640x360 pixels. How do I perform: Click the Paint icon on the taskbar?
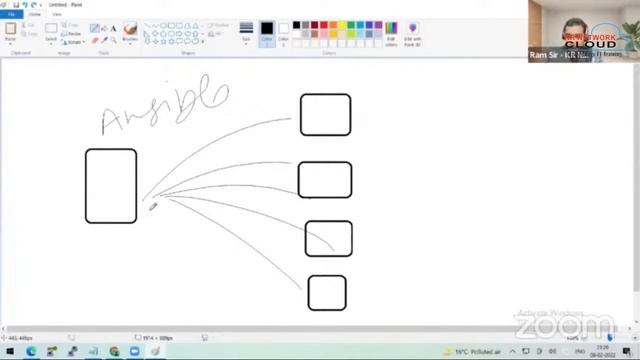155,351
